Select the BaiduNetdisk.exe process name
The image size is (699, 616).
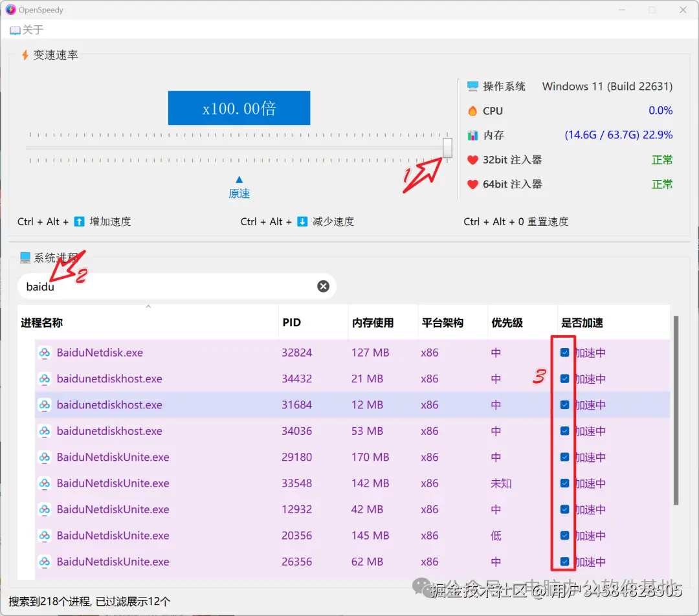click(100, 353)
